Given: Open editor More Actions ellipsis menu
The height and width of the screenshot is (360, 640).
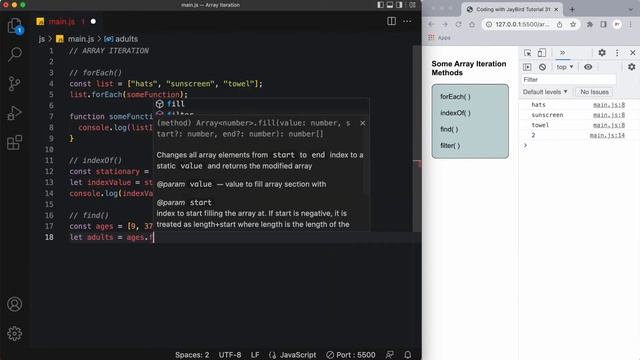Looking at the screenshot, I should pos(407,21).
